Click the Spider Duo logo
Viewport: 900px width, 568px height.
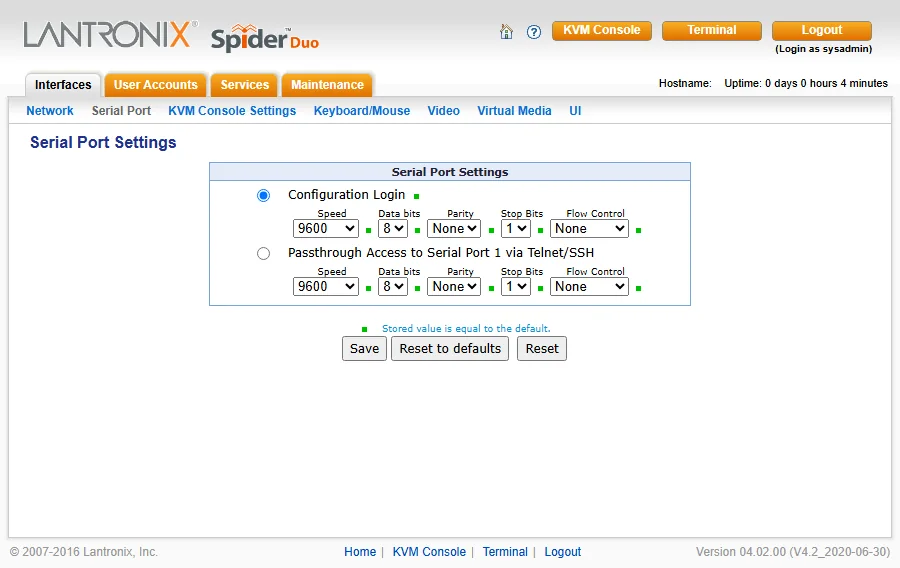pos(265,38)
